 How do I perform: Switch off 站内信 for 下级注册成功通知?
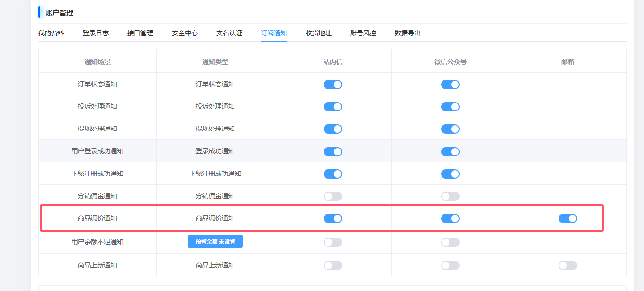coord(333,174)
